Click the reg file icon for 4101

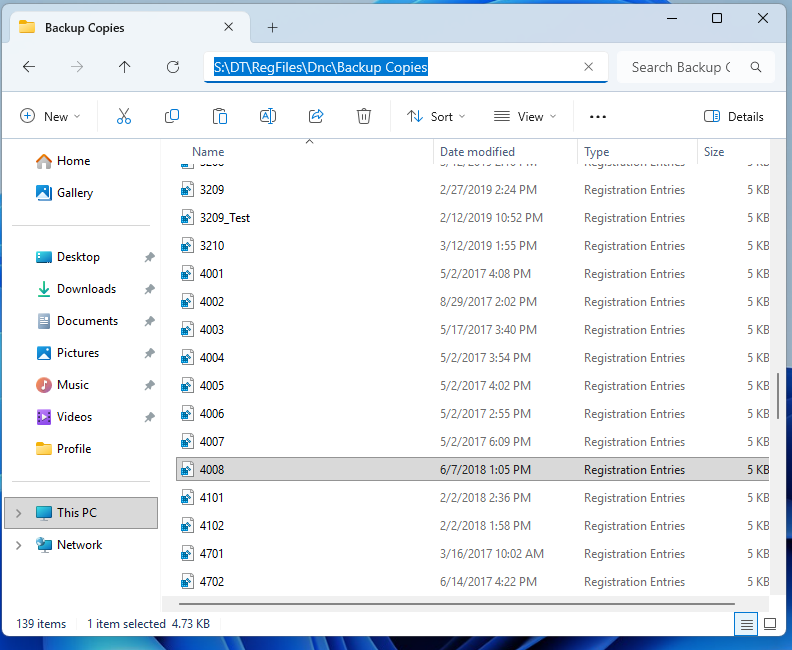point(187,497)
